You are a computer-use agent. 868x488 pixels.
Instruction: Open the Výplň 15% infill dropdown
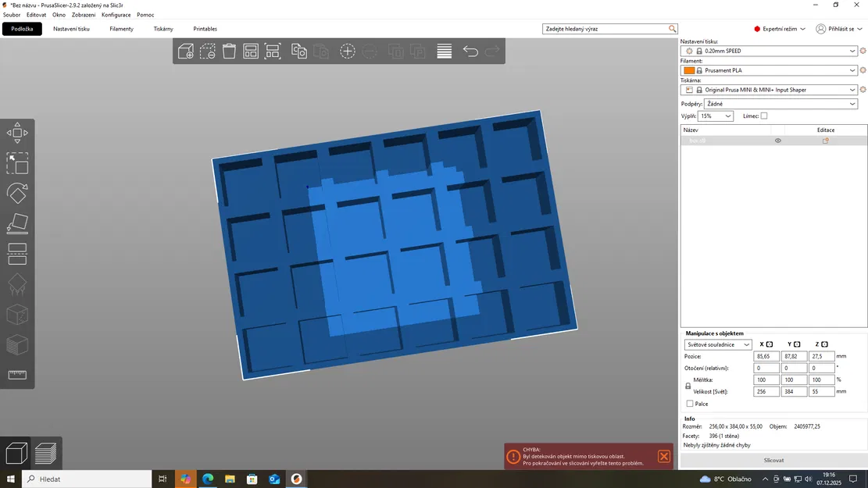[x=715, y=116]
